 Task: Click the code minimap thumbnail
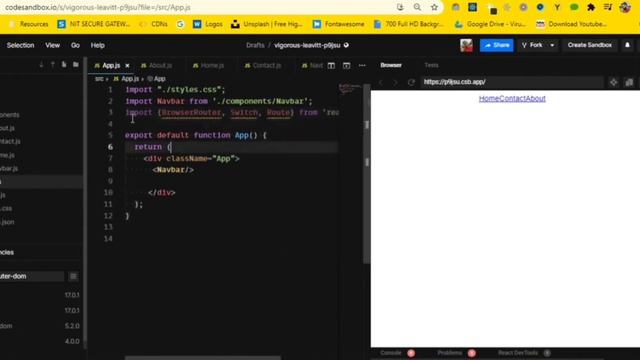click(349, 89)
